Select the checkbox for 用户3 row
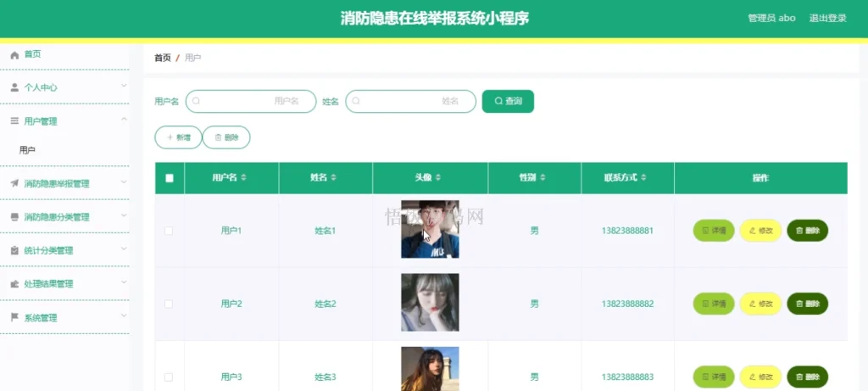The height and width of the screenshot is (391, 868). pos(169,377)
